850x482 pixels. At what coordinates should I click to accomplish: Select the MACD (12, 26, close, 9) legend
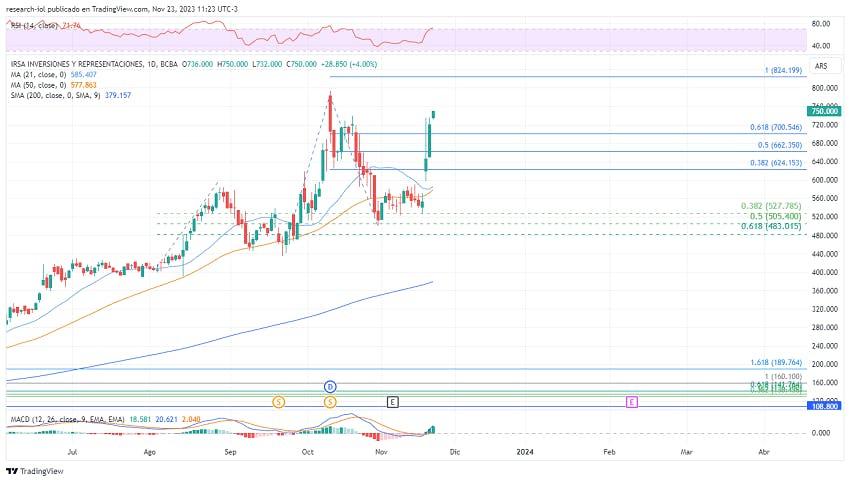pyautogui.click(x=67, y=419)
